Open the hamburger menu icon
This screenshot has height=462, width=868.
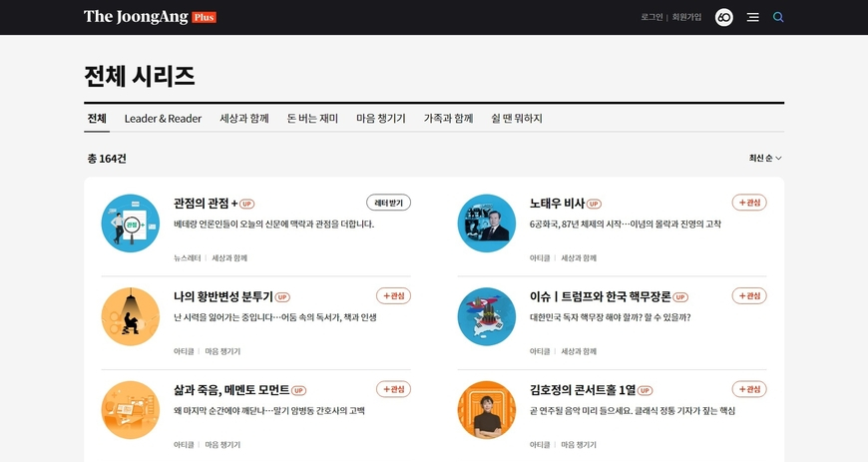tap(752, 17)
